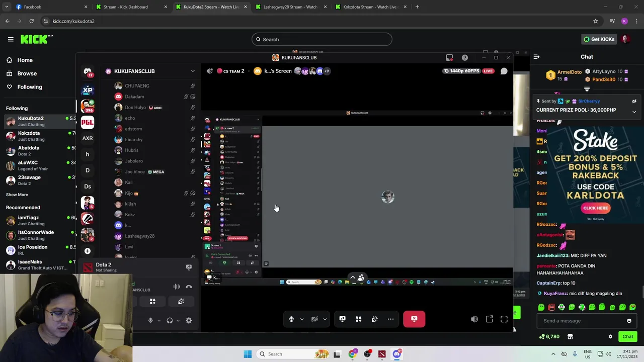This screenshot has height=362, width=644.
Task: Open Windows Start button on taskbar
Action: point(248,354)
